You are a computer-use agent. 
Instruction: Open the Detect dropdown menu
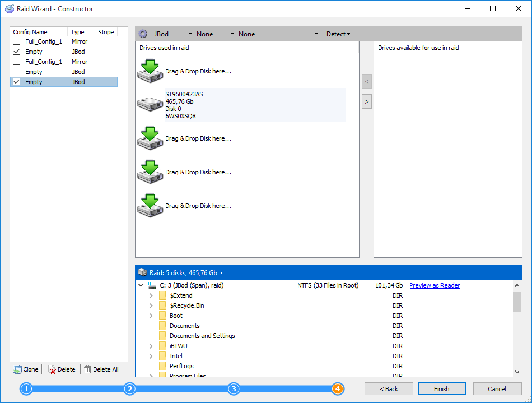pos(338,34)
